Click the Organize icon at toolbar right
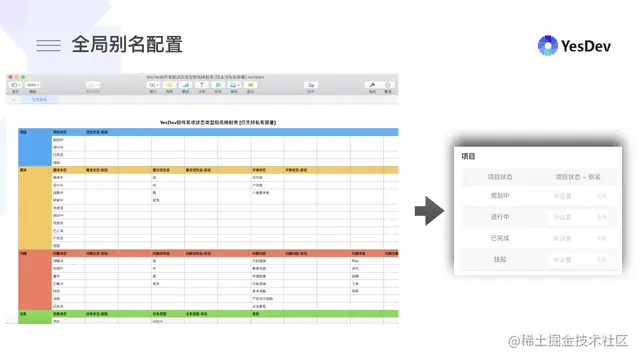Image resolution: width=640 pixels, height=360 pixels. coord(388,85)
